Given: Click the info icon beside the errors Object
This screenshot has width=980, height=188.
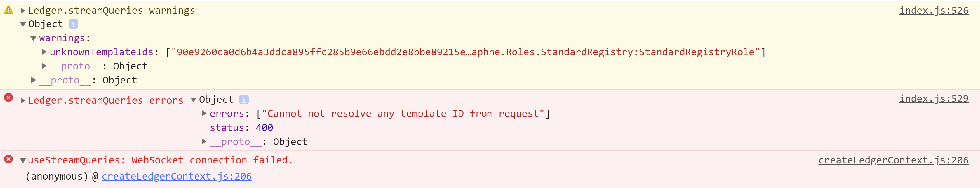Looking at the screenshot, I should point(244,100).
